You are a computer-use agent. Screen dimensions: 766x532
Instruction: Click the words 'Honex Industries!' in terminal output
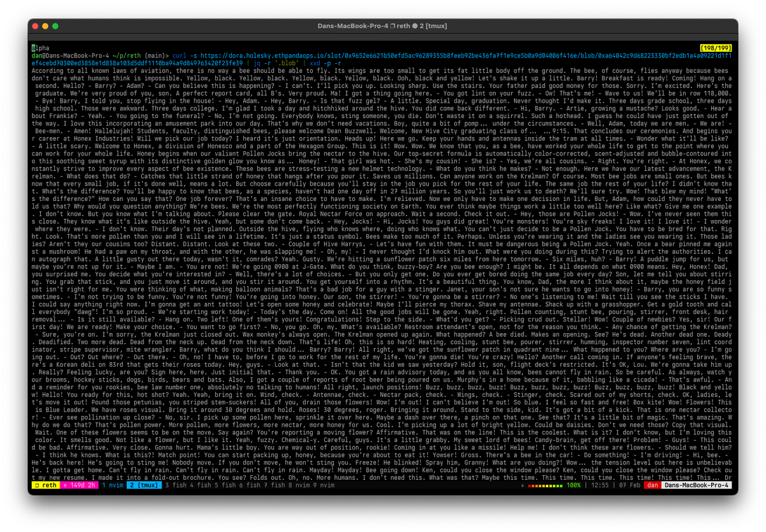pos(105,138)
